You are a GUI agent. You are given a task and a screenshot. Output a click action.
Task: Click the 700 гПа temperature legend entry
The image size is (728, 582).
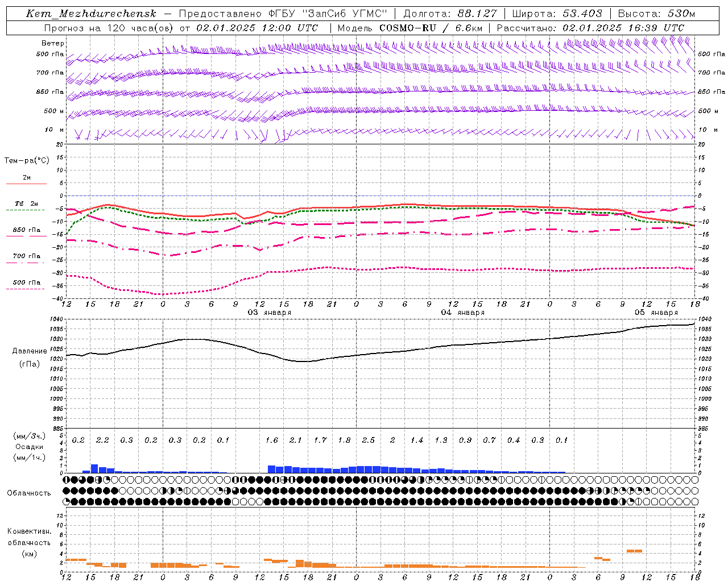[26, 256]
